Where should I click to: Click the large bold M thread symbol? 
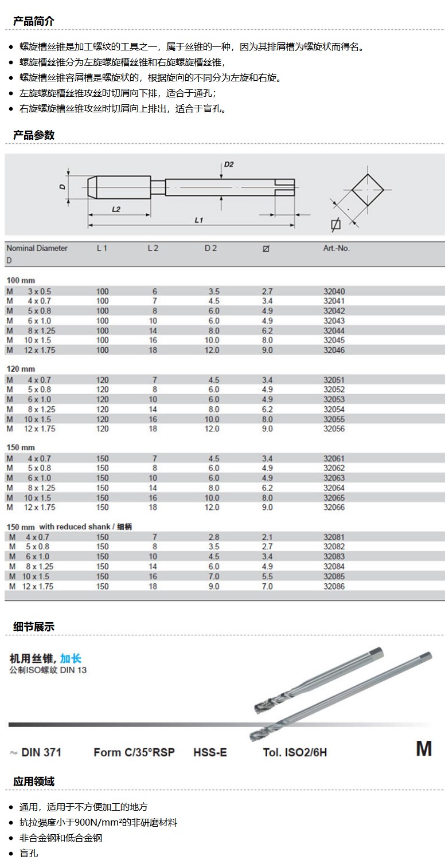click(x=423, y=749)
